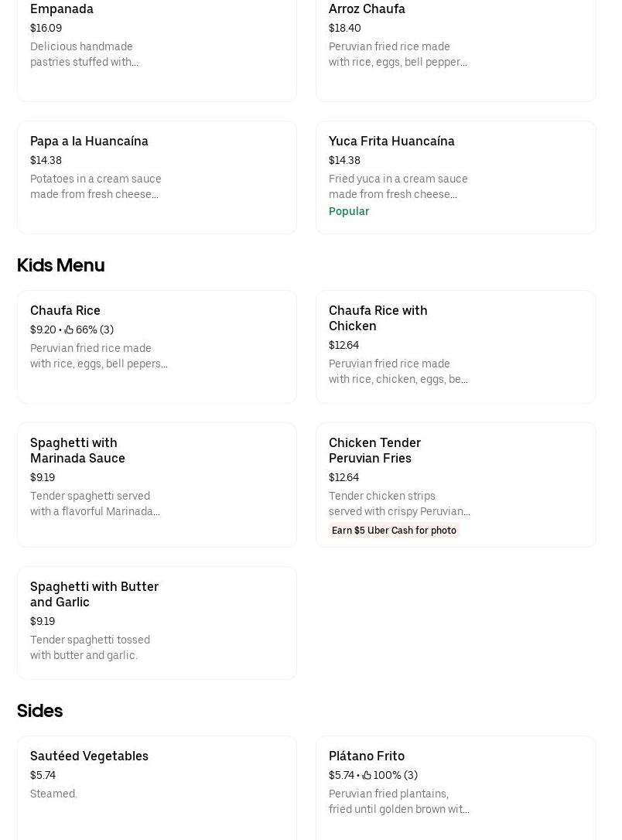Viewport: 622px width, 840px height.
Task: Open Plátano Frito side item
Action: coord(367,756)
